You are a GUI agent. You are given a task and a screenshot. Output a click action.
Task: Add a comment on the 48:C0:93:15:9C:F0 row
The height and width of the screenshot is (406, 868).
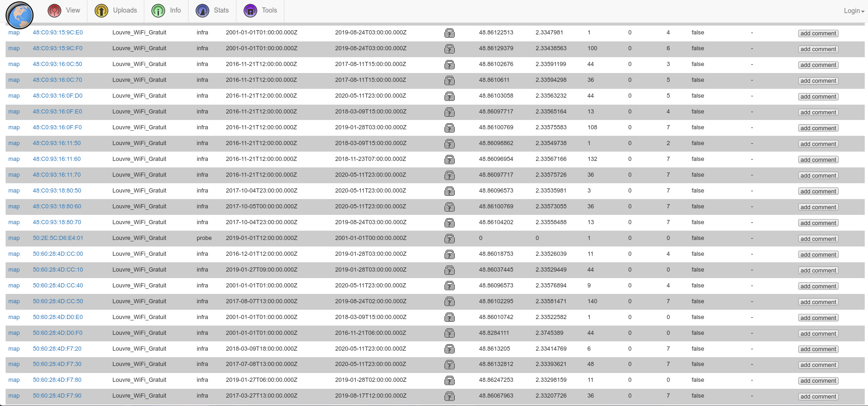[x=818, y=49]
